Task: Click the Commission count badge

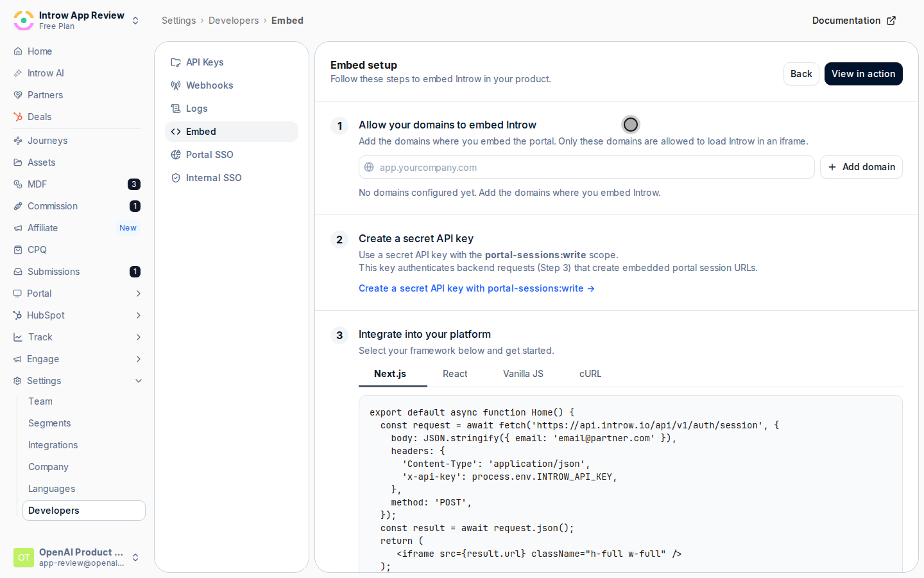Action: click(135, 206)
